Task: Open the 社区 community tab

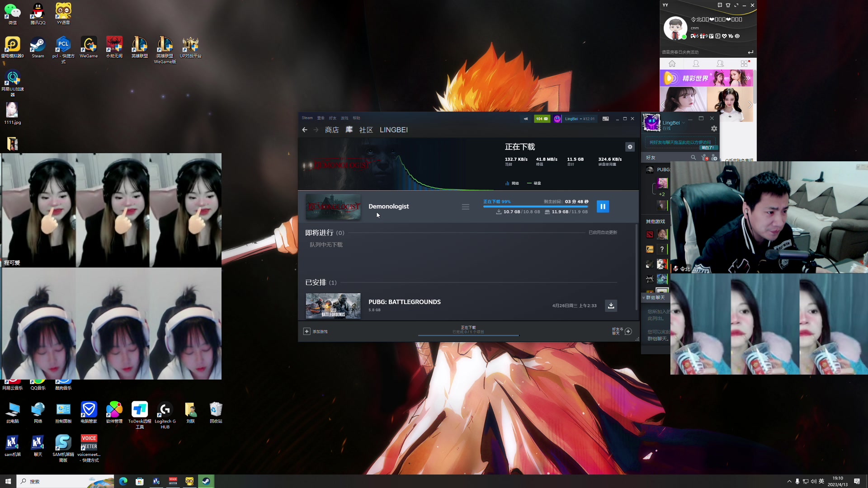Action: 366,130
